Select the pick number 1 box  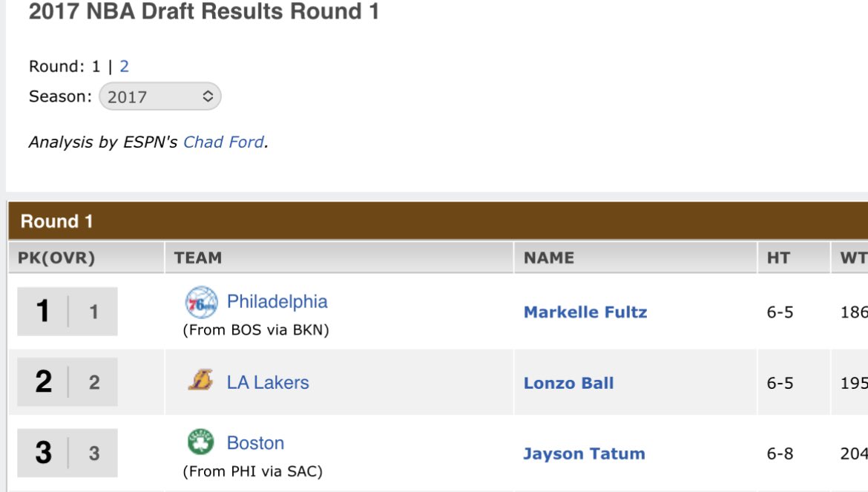(68, 311)
